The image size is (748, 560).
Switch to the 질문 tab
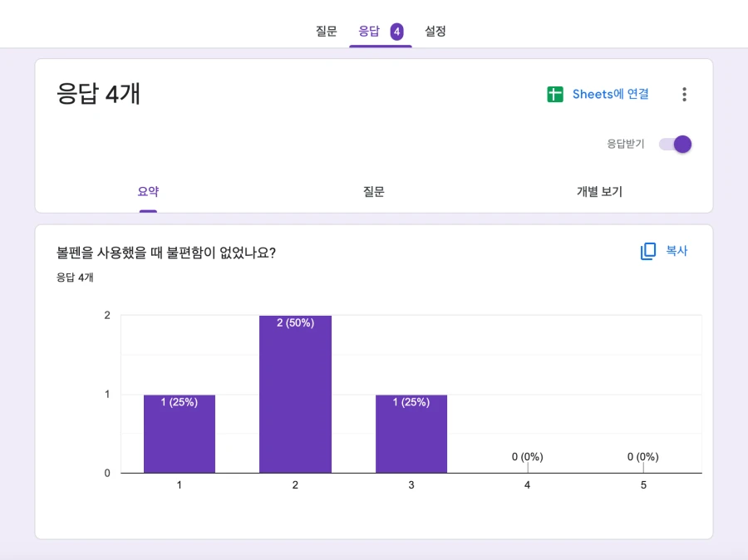[326, 31]
